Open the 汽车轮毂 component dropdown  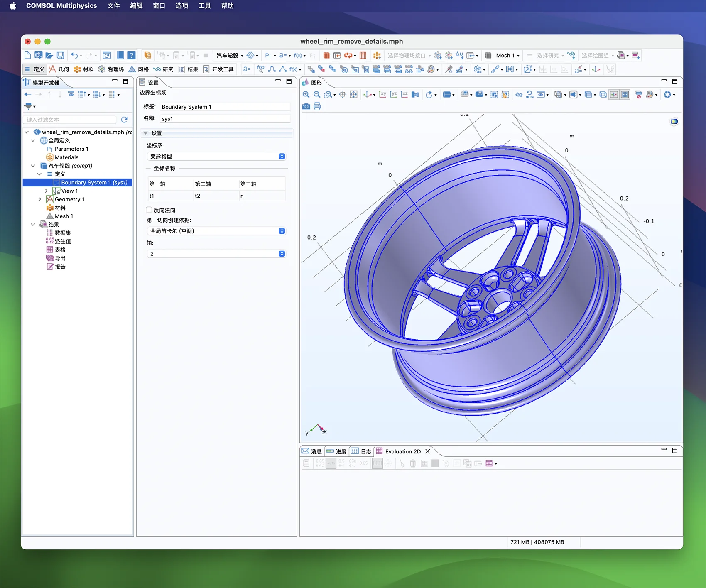pyautogui.click(x=230, y=55)
